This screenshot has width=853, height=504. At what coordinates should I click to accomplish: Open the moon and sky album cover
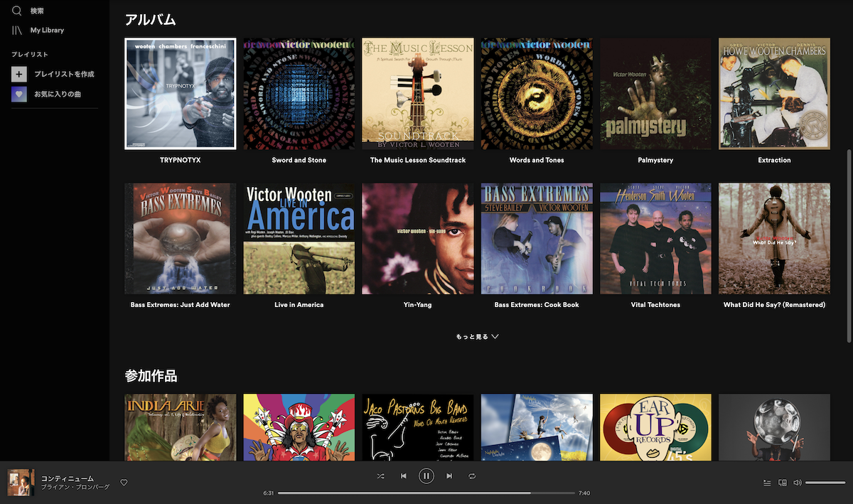click(537, 427)
